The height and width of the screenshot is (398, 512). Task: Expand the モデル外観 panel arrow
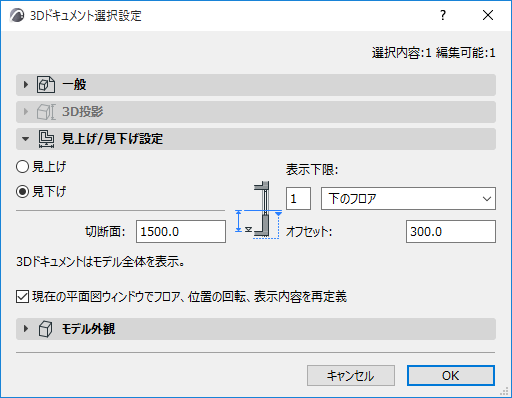pos(26,329)
